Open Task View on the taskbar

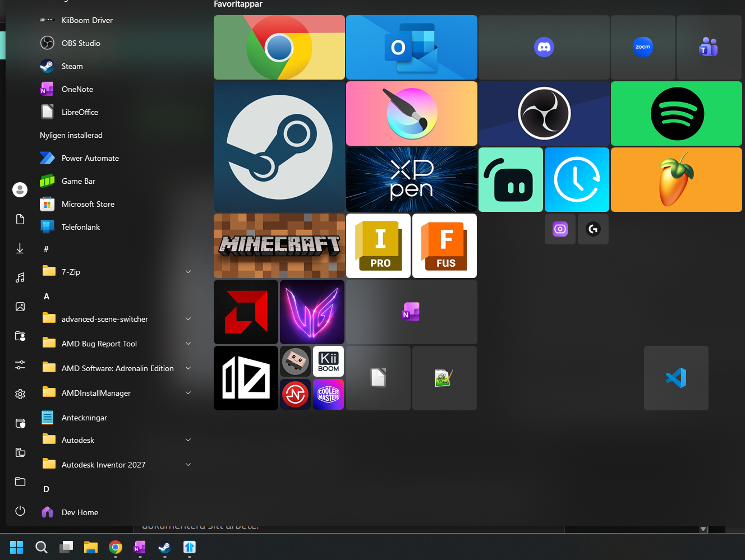[x=66, y=547]
